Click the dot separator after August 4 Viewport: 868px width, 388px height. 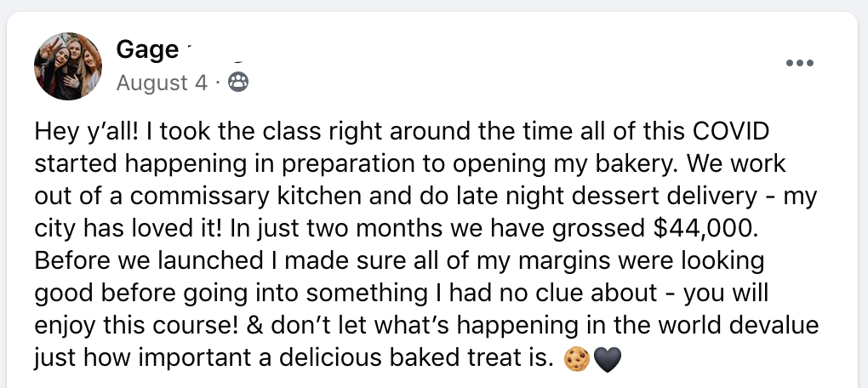[218, 83]
